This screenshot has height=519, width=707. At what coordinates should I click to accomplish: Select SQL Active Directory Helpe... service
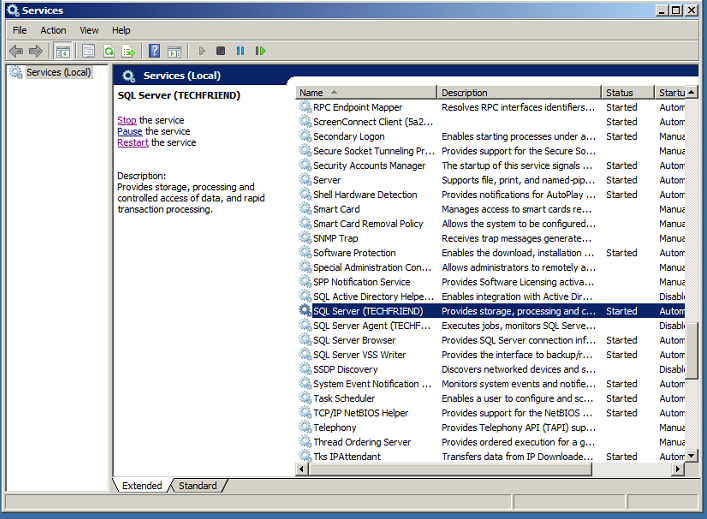point(491,296)
